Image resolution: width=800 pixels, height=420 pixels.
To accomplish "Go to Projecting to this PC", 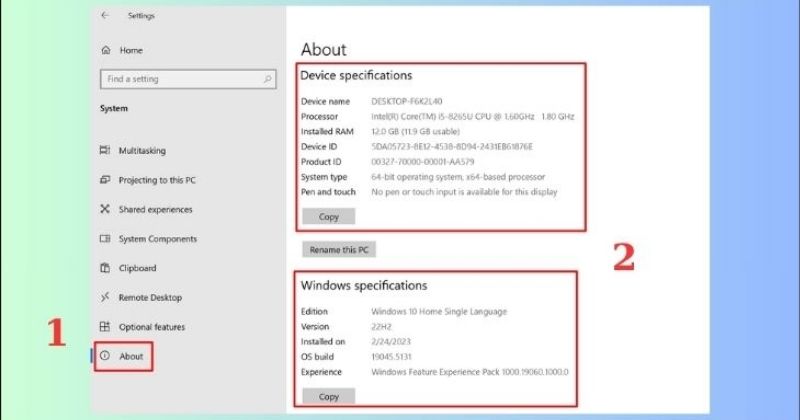I will click(x=157, y=180).
